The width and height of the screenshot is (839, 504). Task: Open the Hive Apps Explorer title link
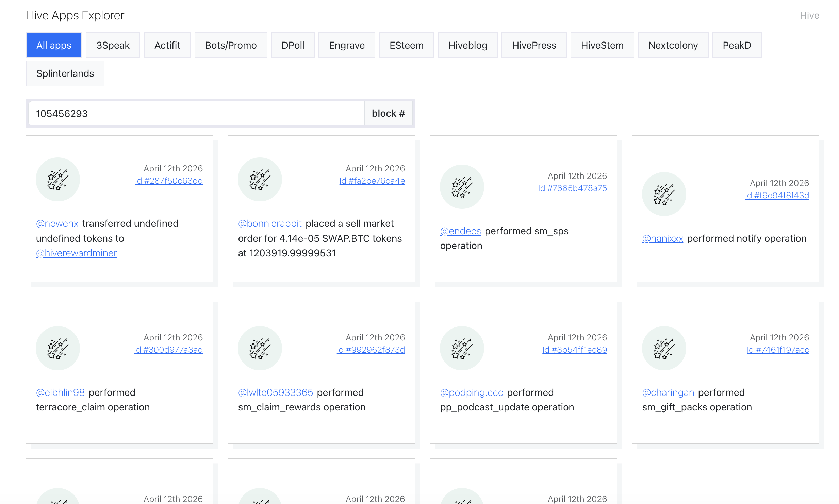(x=75, y=15)
